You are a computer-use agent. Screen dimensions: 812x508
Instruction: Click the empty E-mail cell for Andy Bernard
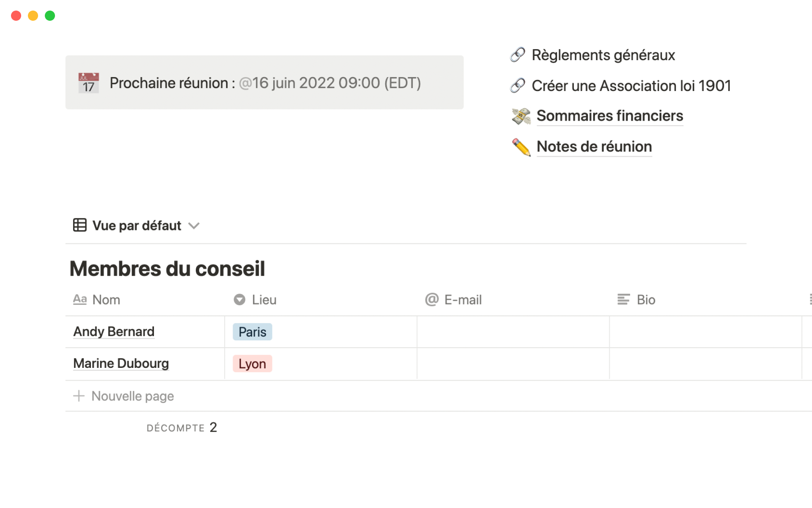513,332
